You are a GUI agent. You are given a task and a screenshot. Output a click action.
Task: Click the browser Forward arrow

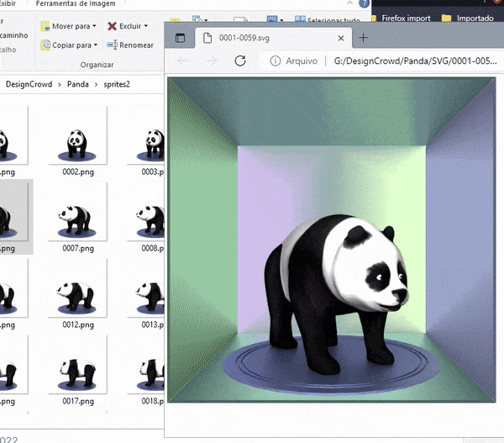[x=212, y=61]
